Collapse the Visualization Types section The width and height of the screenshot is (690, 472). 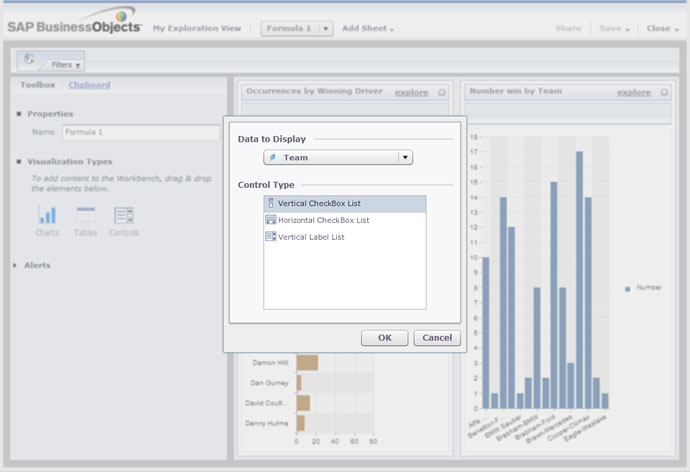[20, 161]
